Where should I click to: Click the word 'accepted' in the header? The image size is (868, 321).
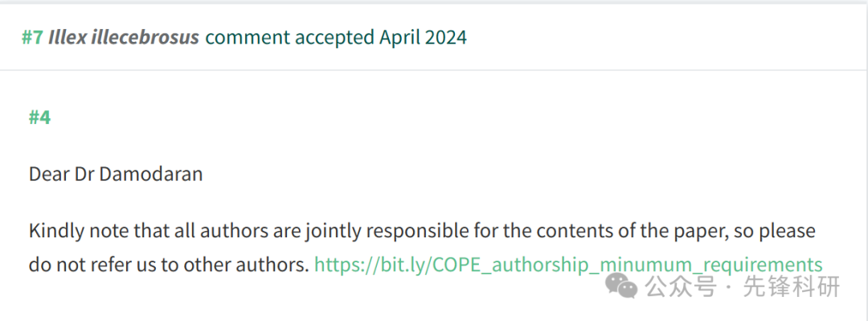(x=334, y=38)
